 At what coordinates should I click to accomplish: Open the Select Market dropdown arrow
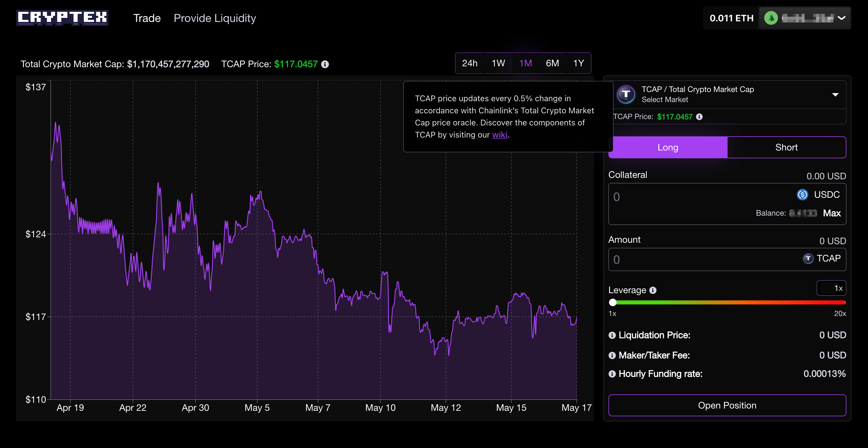[x=835, y=95]
